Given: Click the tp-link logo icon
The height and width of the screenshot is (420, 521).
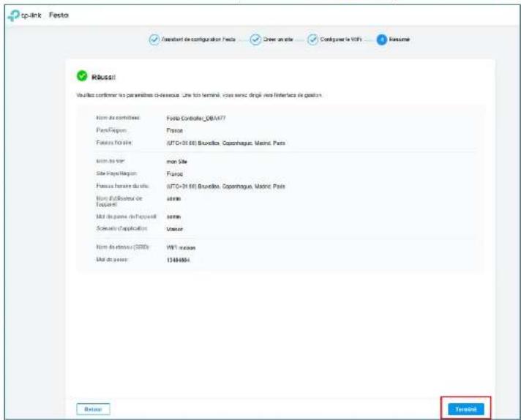Looking at the screenshot, I should [x=14, y=15].
